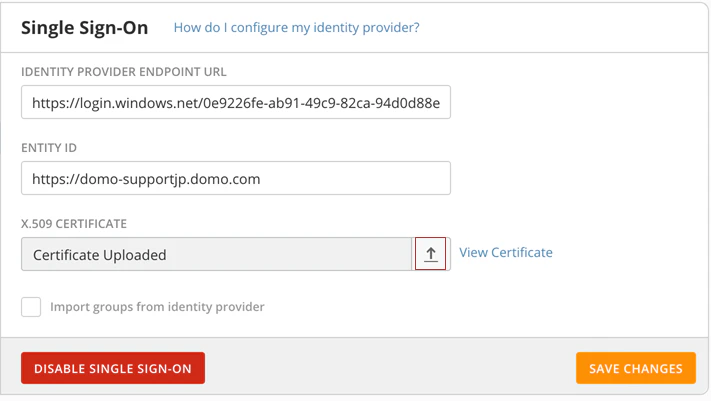Click Disable Single Sign-On button

click(113, 368)
